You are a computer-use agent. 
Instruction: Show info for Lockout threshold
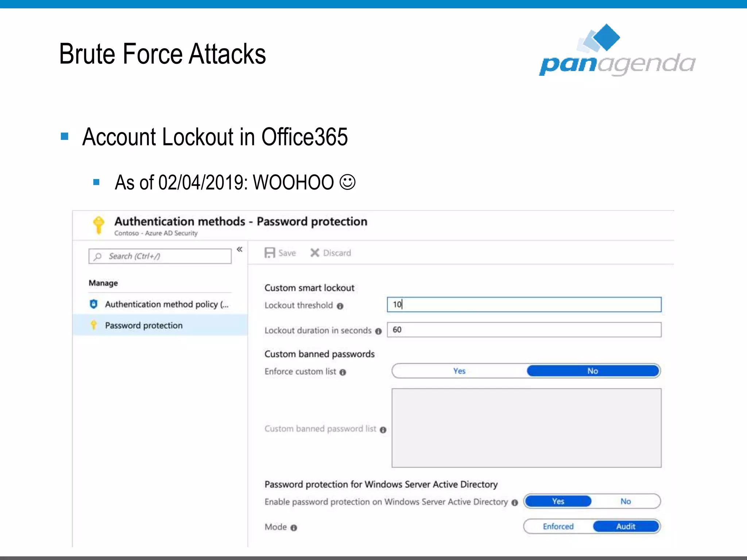click(340, 306)
